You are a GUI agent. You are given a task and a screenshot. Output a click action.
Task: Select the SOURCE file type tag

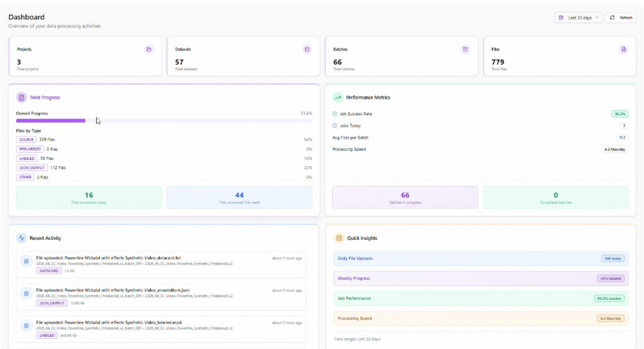click(27, 139)
